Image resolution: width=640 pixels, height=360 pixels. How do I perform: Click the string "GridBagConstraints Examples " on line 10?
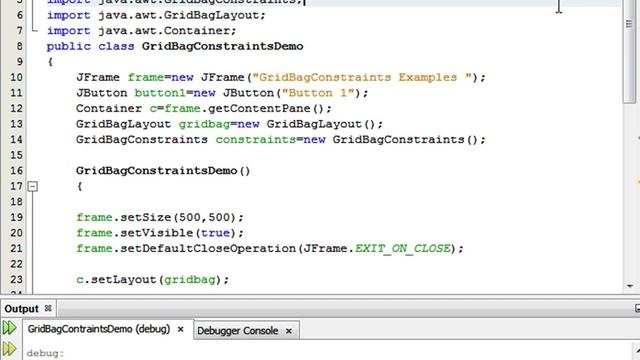[x=362, y=77]
